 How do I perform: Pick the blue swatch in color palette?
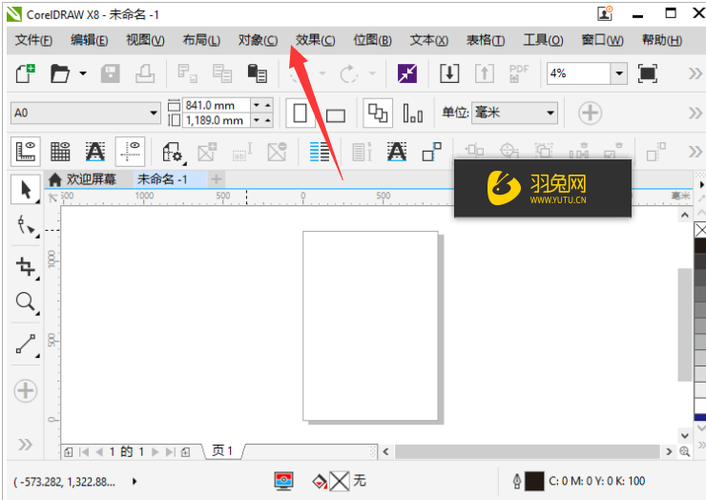(700, 417)
